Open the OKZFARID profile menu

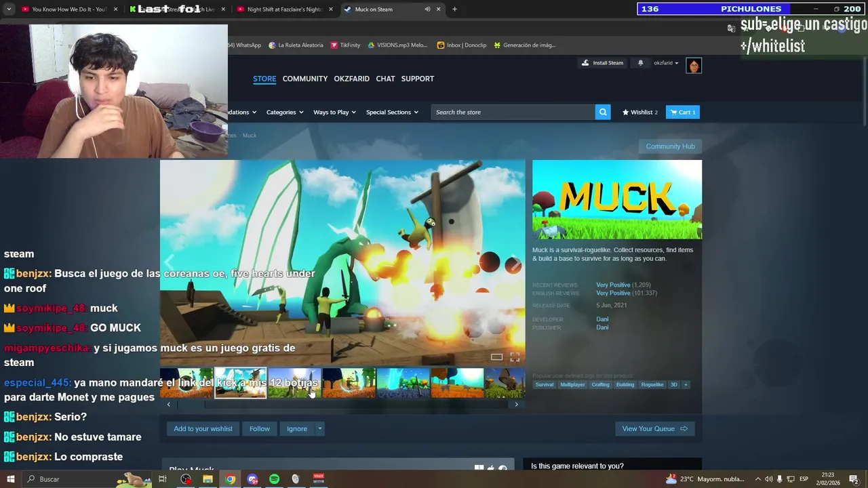(x=351, y=79)
